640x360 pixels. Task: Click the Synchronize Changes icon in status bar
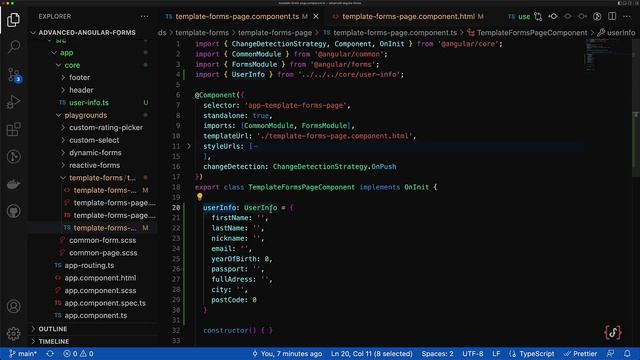click(x=50, y=353)
